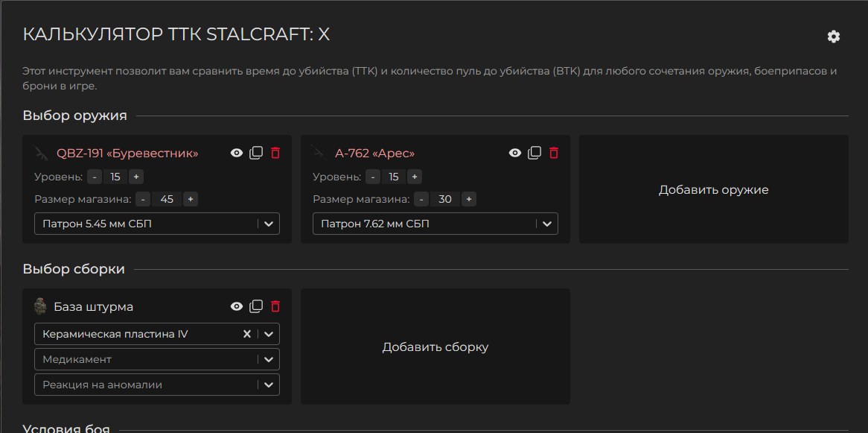Screen dimensions: 868x433
Task: Open the Медикамент dropdown
Action: point(157,359)
